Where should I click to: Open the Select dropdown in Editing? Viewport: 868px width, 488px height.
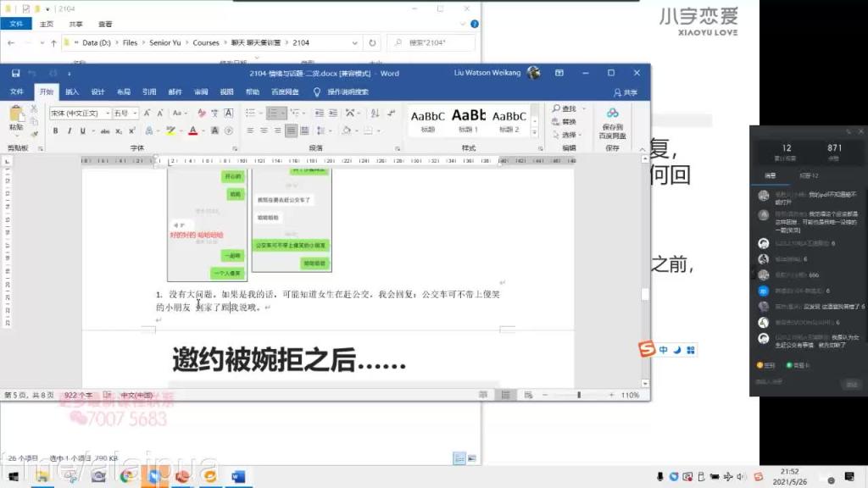coord(567,135)
